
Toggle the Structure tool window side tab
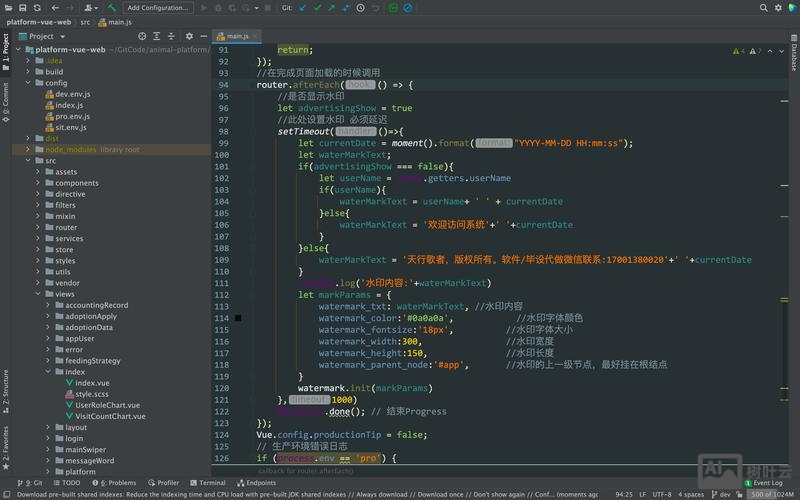pos(5,387)
